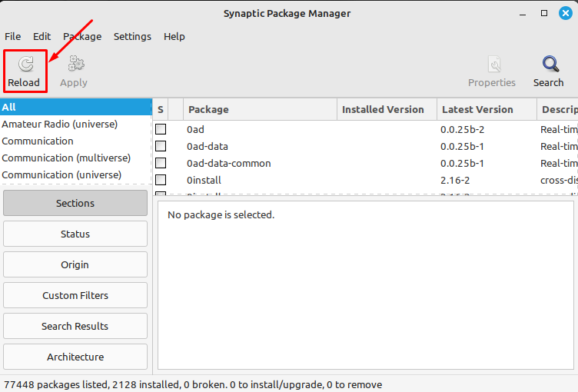The image size is (578, 392).
Task: Open the Settings menu
Action: tap(132, 36)
